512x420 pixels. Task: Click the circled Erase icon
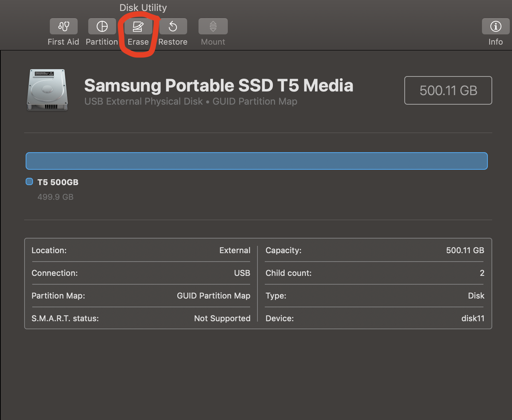138,26
